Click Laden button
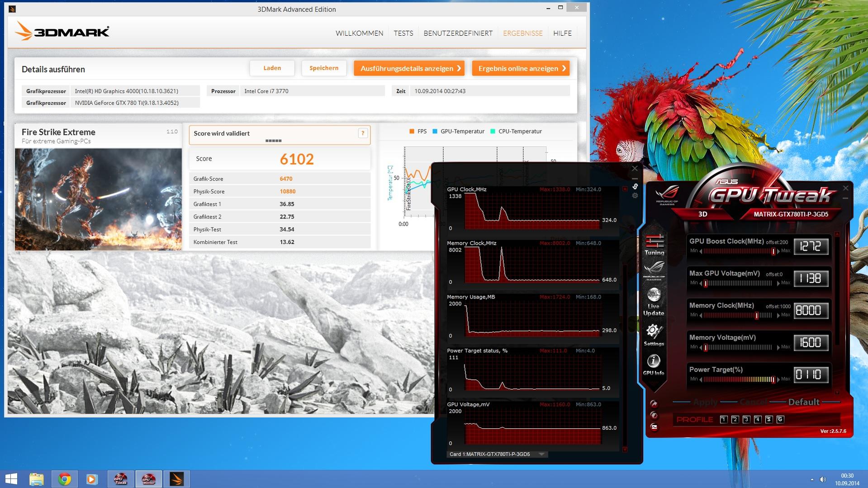The image size is (868, 488). click(x=272, y=68)
